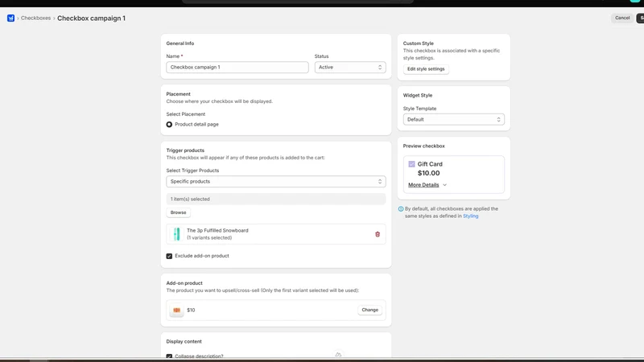The image size is (644, 362).
Task: Click the '1 item(s) selected' bar
Action: tap(275, 199)
